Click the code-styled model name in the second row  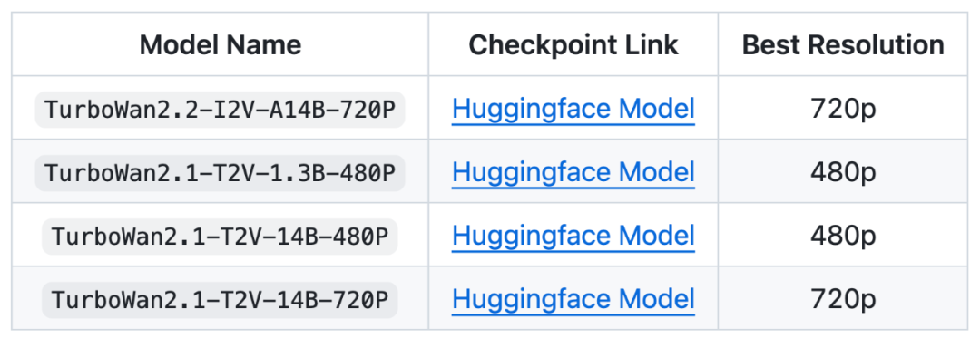click(220, 173)
